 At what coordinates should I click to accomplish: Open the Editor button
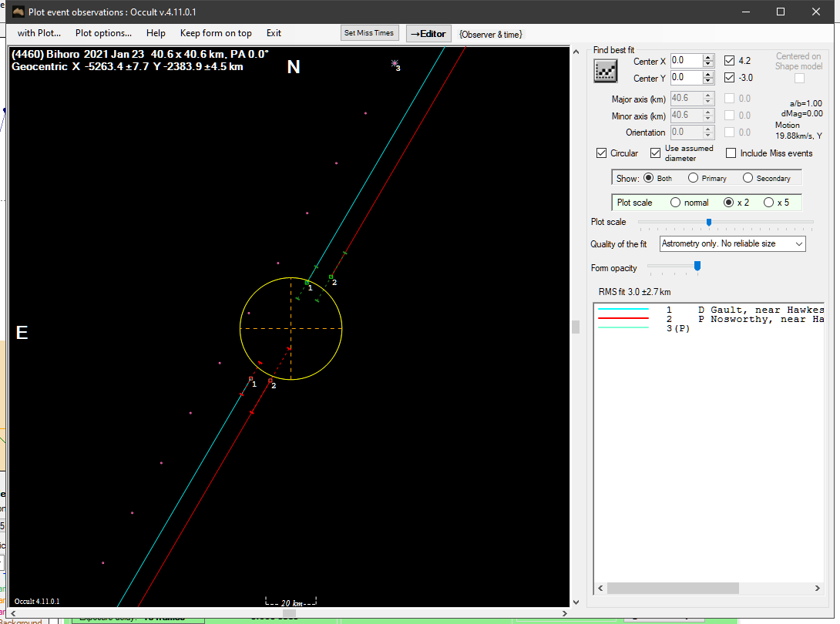(x=428, y=34)
